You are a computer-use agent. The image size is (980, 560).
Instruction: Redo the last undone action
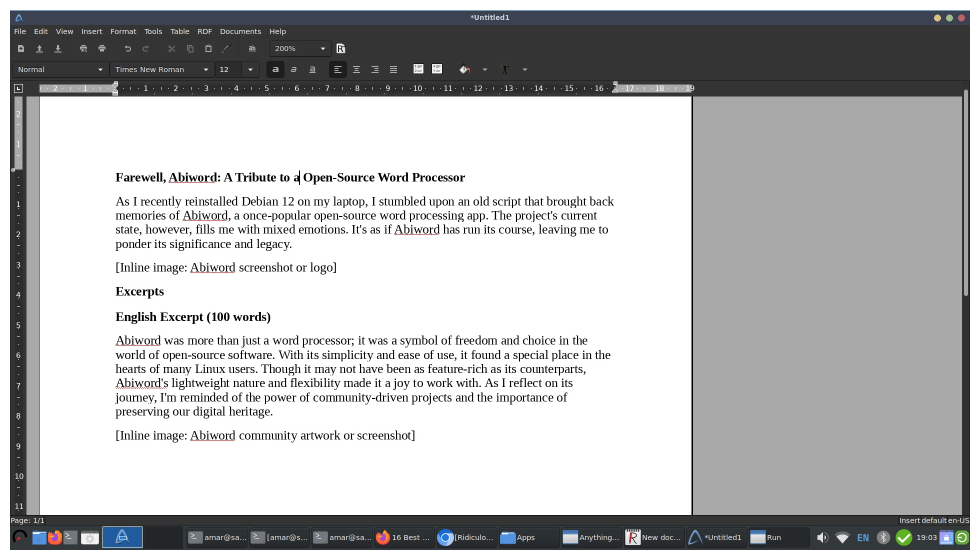click(145, 48)
